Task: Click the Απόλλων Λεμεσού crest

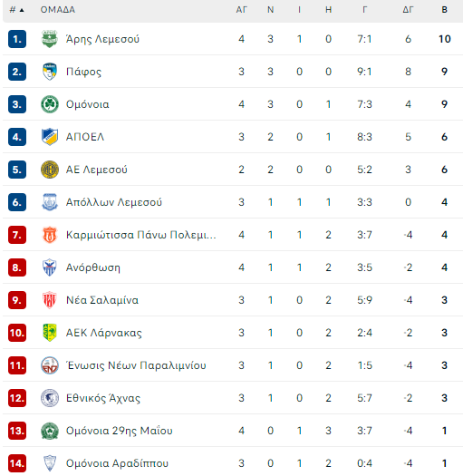Action: [x=50, y=202]
